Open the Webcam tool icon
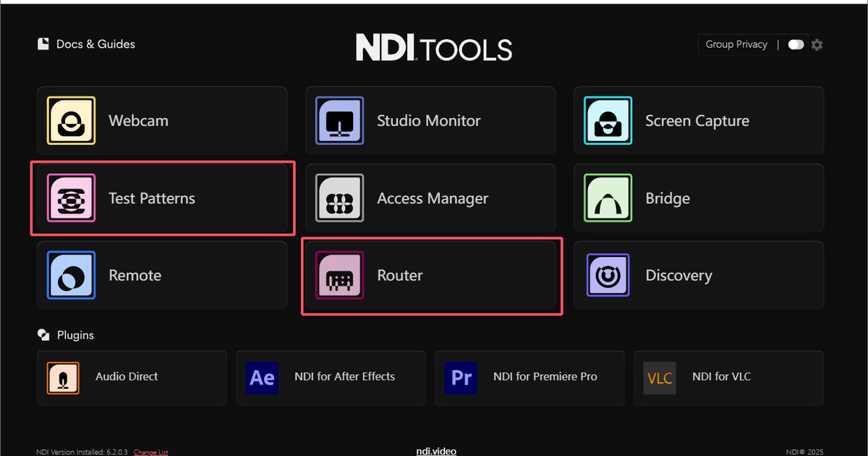 tap(71, 121)
